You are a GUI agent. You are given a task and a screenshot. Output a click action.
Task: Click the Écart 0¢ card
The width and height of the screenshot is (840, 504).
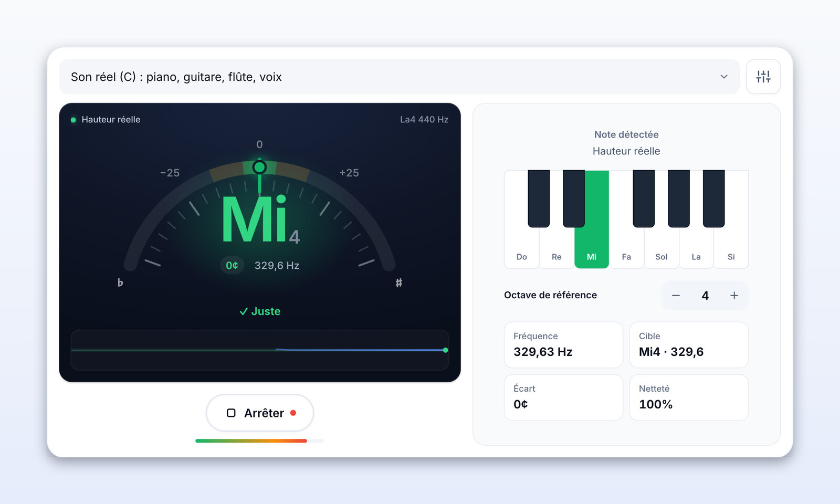click(x=563, y=397)
